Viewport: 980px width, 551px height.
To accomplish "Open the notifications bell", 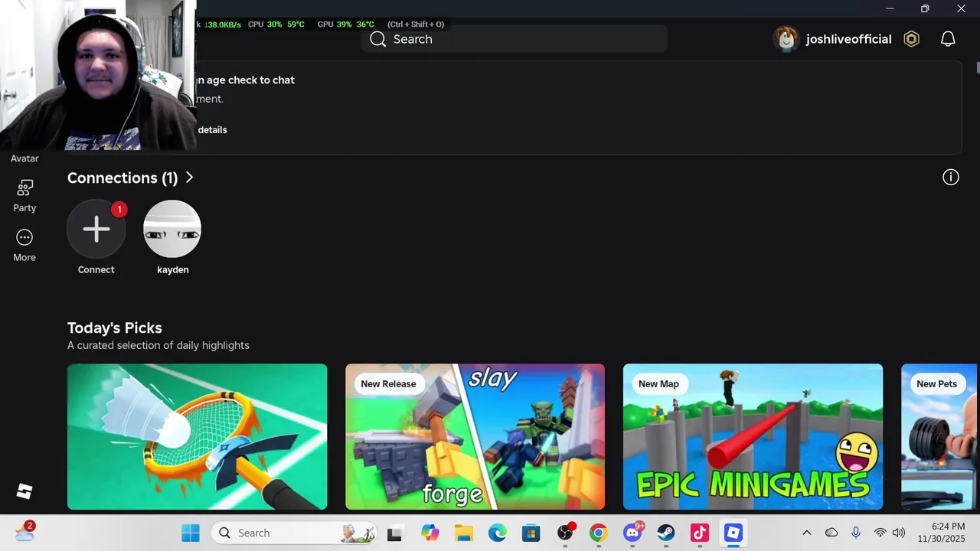I will pyautogui.click(x=948, y=39).
